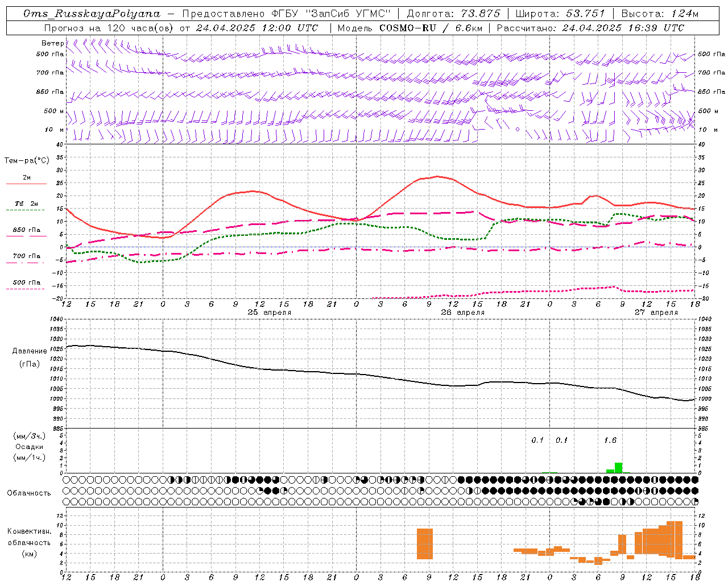Viewport: 728px width, 582px height.
Task: Select the Тем-ра(°C) panel label
Action: (x=27, y=161)
